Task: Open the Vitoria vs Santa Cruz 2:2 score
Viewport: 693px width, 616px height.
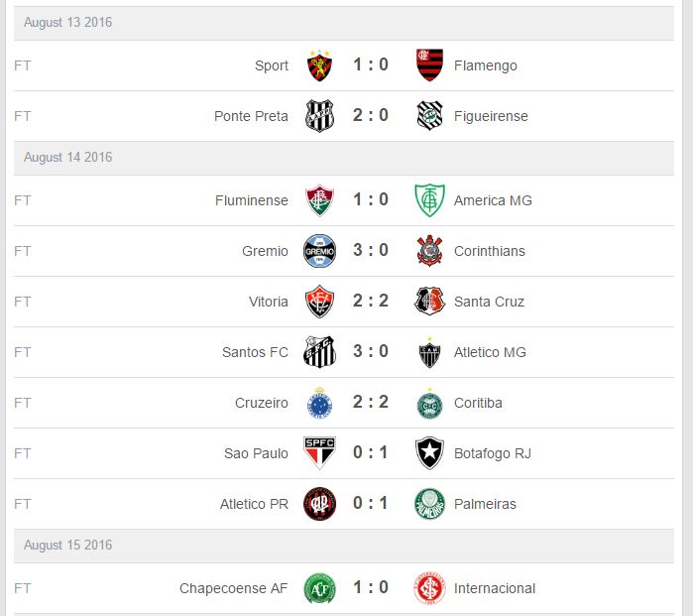Action: [371, 301]
